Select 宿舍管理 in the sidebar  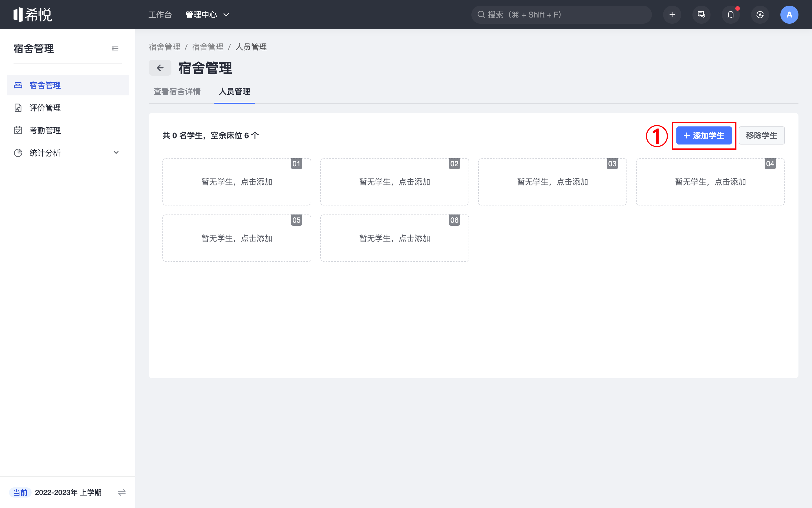[x=68, y=85]
